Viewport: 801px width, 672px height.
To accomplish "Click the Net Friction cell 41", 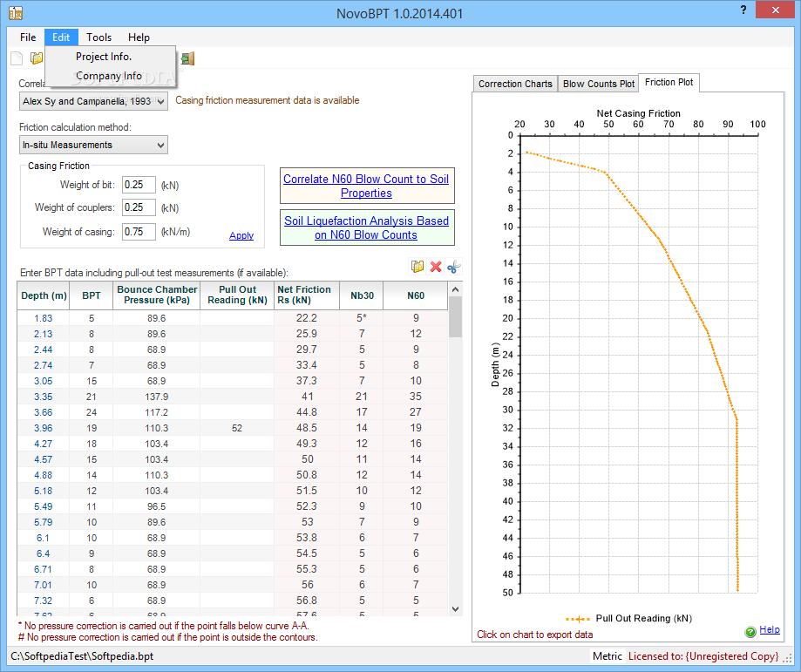I will tap(307, 397).
